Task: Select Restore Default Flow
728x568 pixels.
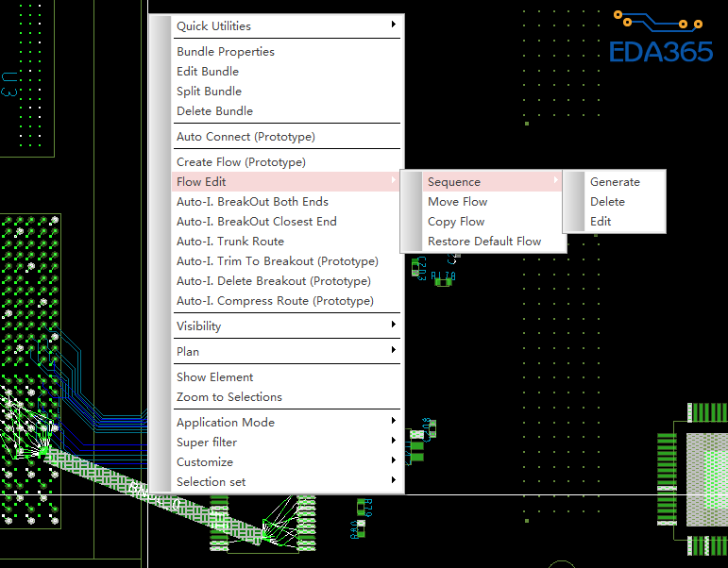Action: click(x=484, y=242)
